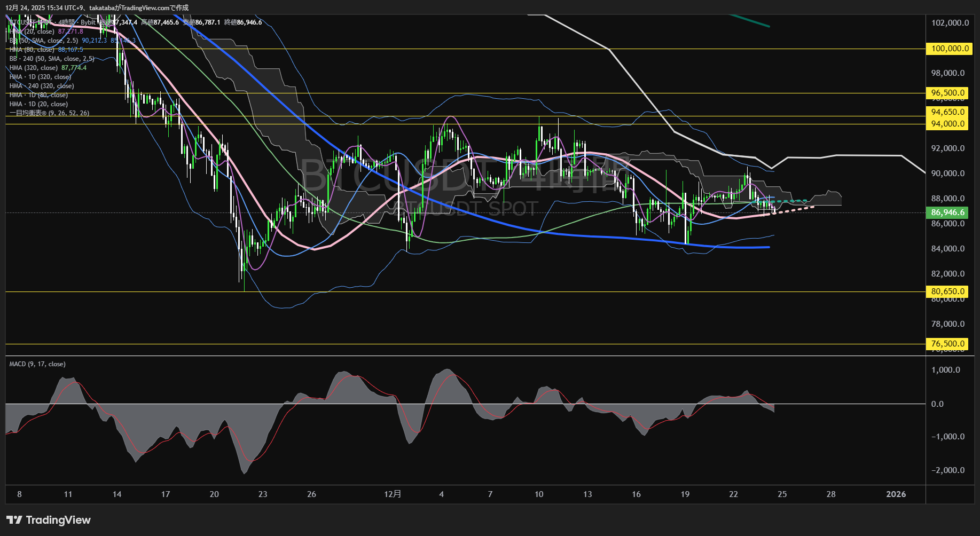Image resolution: width=980 pixels, height=536 pixels.
Task: Click the TradingView logo icon
Action: coord(14,520)
